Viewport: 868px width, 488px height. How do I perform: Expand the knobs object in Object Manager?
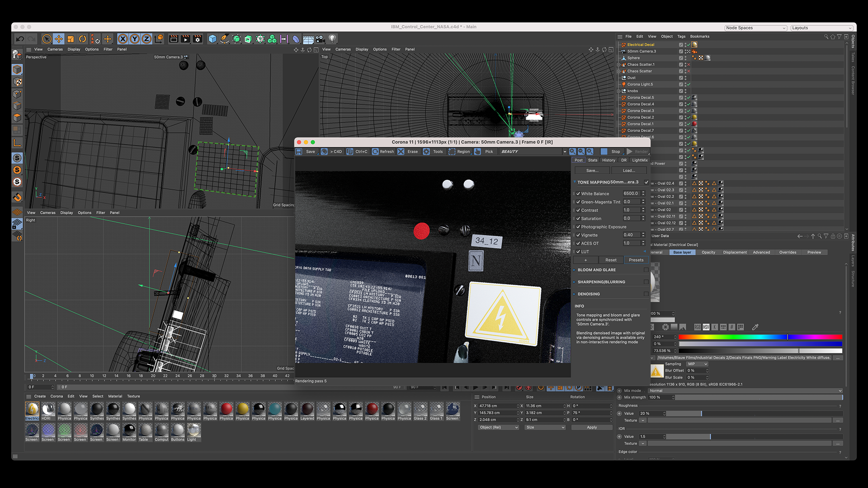click(618, 91)
